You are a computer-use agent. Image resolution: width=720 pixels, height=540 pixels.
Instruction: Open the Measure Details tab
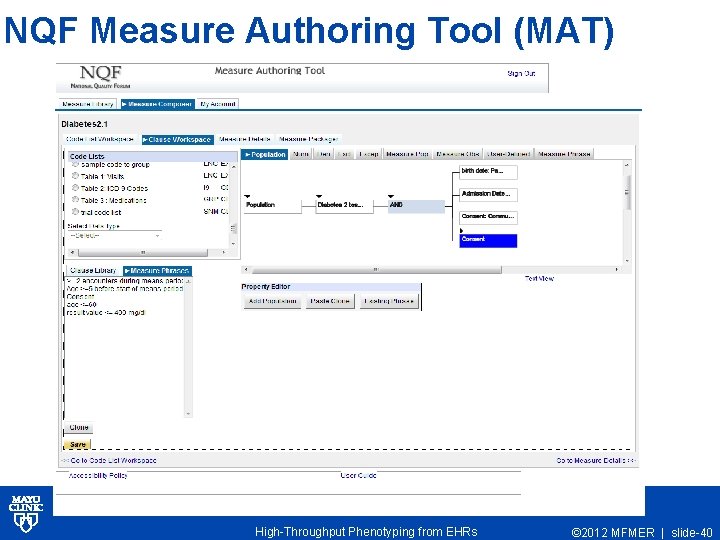(x=245, y=139)
